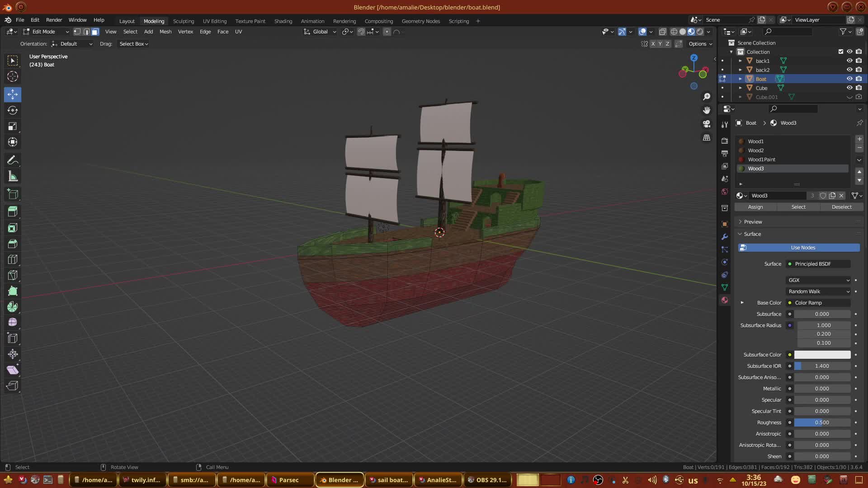Select the Move tool in the toolbar
This screenshot has height=488, width=868.
click(x=13, y=94)
